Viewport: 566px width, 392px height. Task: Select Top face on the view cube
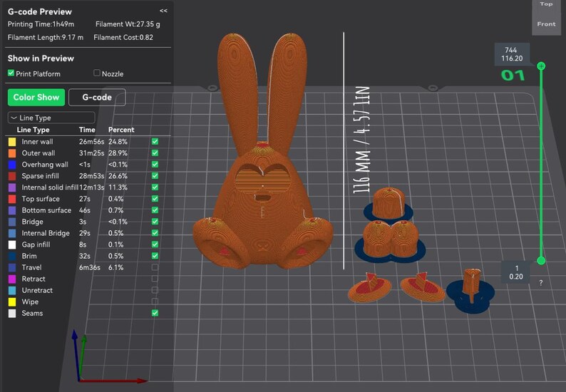(546, 4)
